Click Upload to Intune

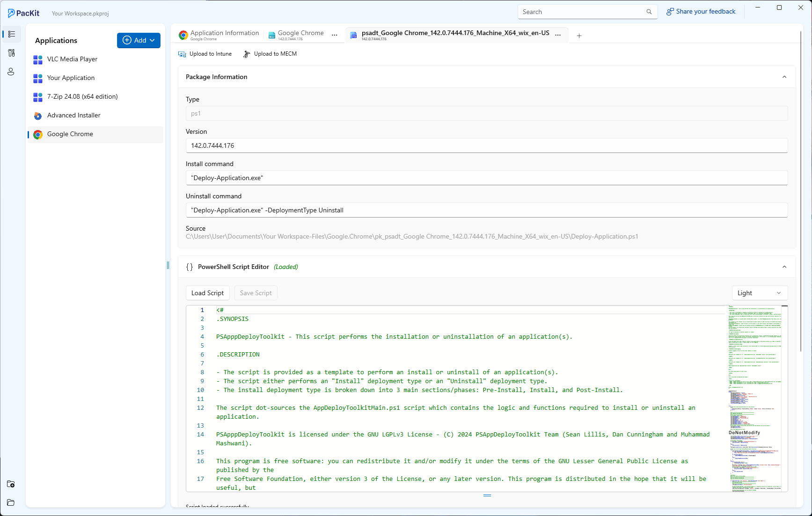pyautogui.click(x=205, y=54)
